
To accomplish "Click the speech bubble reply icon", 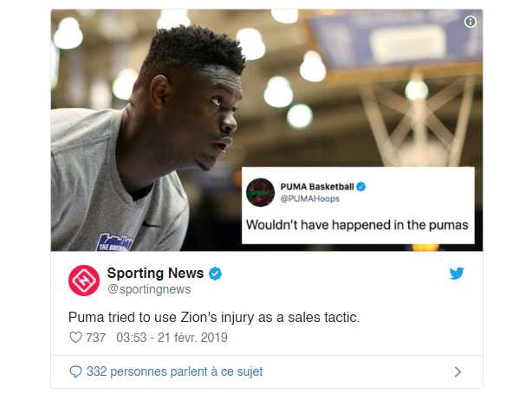I will point(75,371).
